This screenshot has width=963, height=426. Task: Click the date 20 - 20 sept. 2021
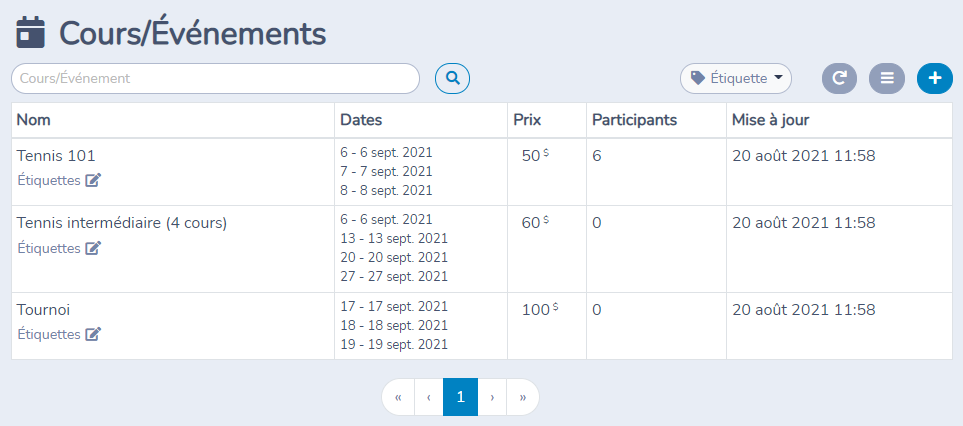tap(394, 257)
